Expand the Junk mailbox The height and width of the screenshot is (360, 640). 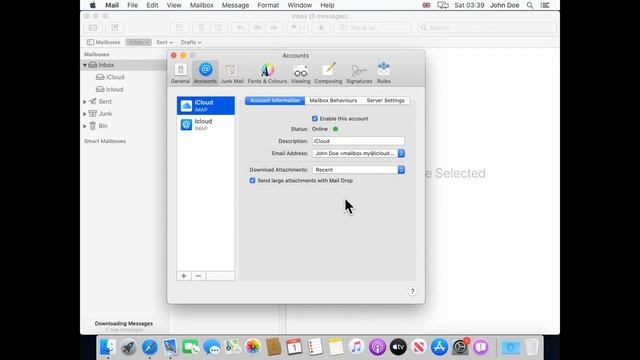point(85,113)
